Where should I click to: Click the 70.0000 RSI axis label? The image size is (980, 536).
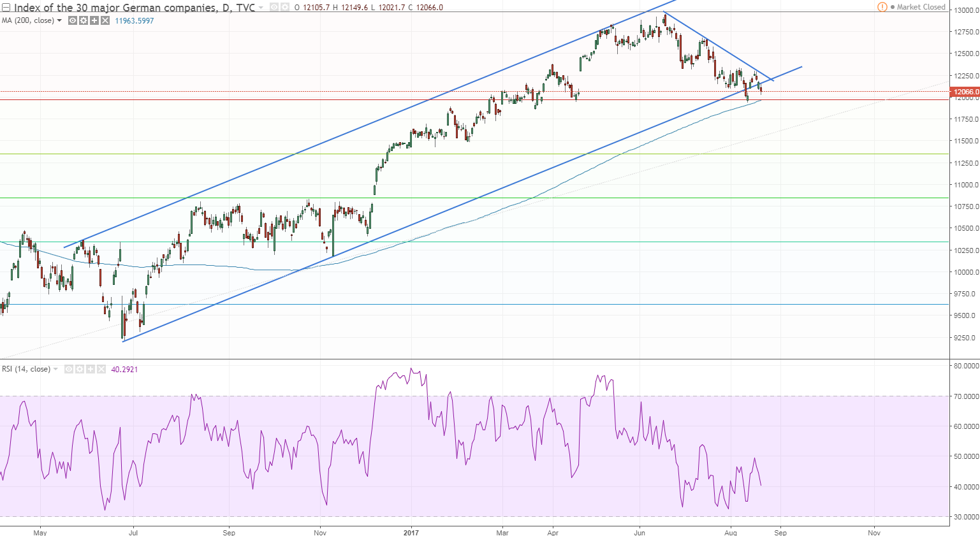[x=966, y=396]
